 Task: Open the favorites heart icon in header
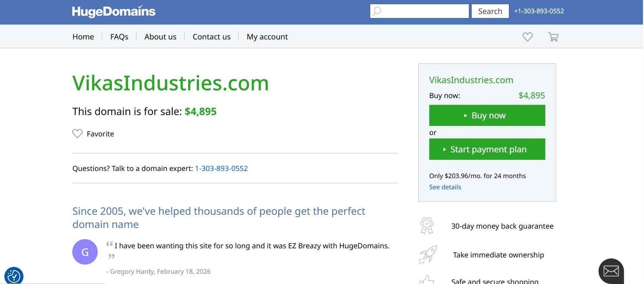[527, 37]
